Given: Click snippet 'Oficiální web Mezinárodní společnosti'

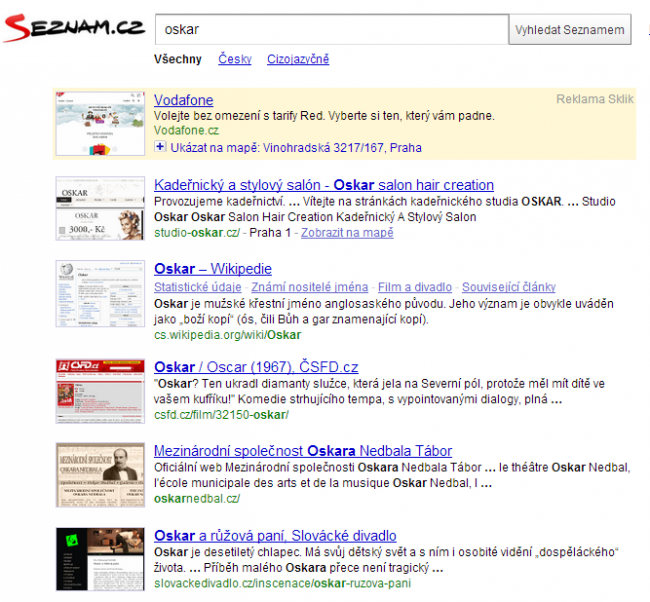Looking at the screenshot, I should [x=392, y=475].
